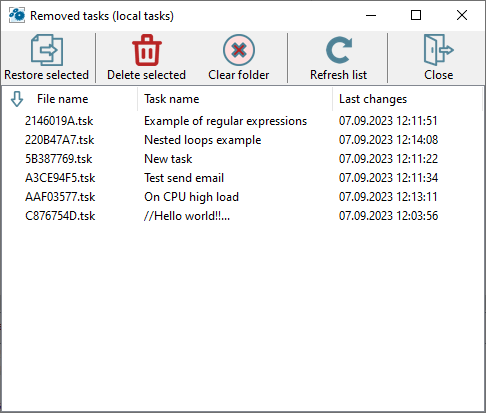486x413 pixels.
Task: Click date 07.09.2023 12:11:22
Action: pos(388,159)
